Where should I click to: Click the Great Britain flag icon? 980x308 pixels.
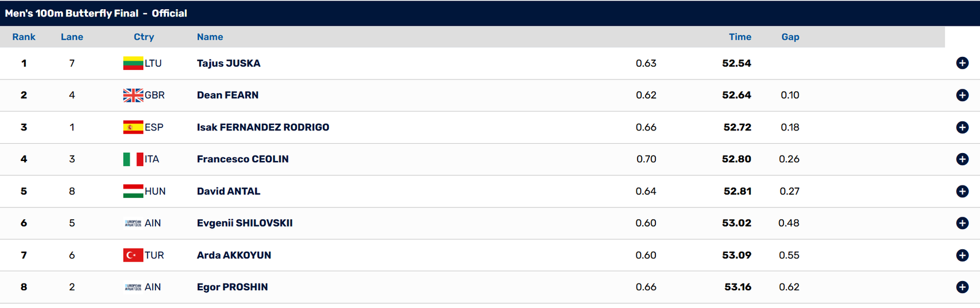133,95
